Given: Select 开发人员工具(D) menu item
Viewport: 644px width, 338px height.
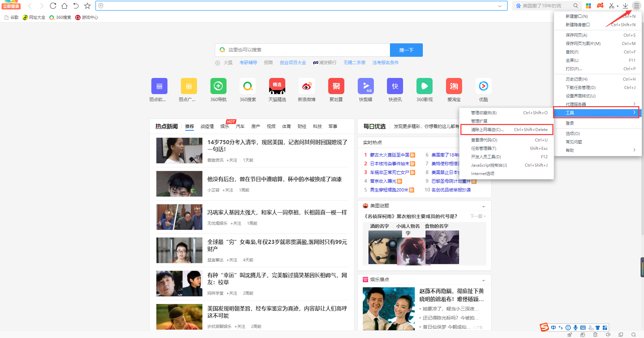Looking at the screenshot, I should click(506, 157).
